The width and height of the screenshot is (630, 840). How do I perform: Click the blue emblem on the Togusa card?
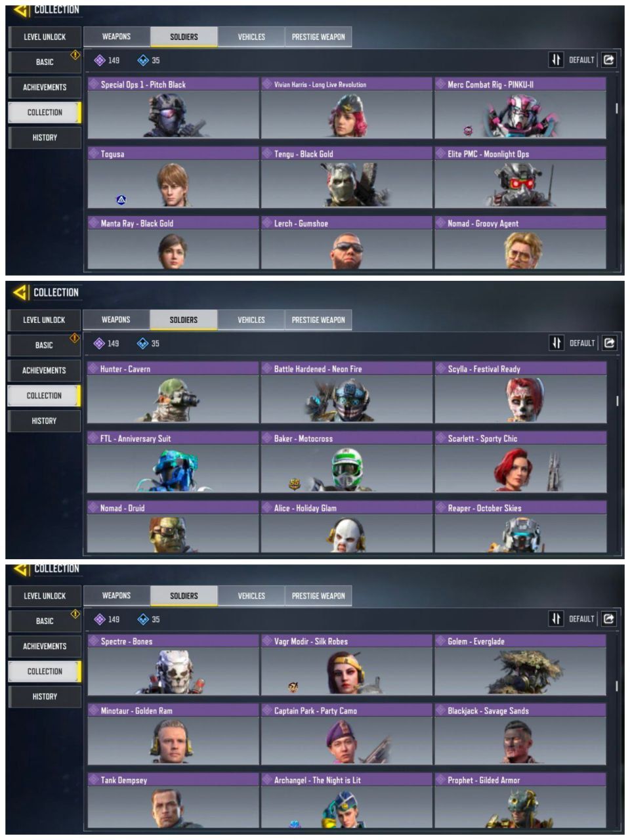121,199
